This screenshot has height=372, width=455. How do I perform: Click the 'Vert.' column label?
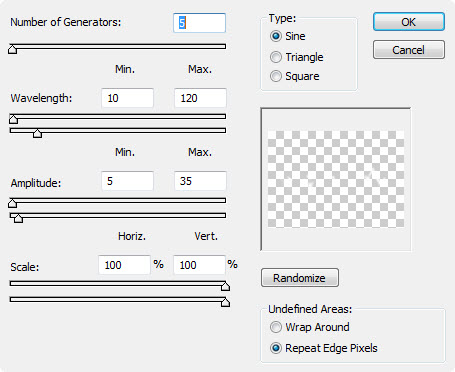click(206, 236)
